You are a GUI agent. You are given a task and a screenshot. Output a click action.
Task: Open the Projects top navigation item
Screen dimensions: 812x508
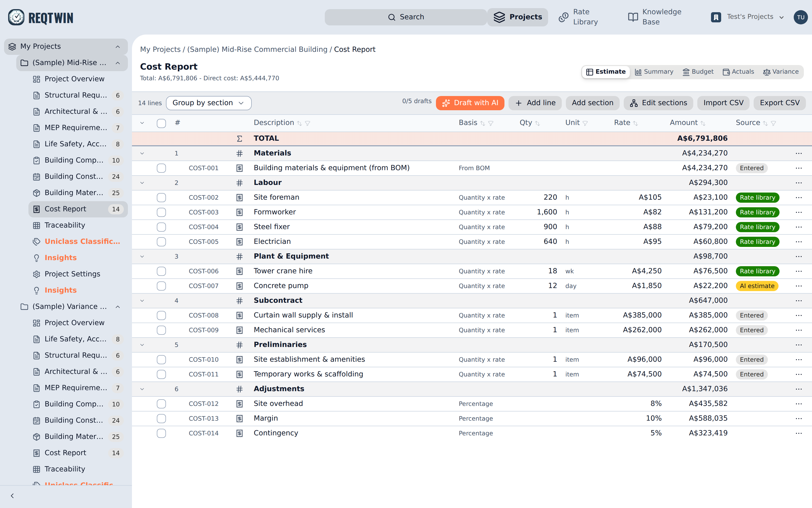coord(518,17)
